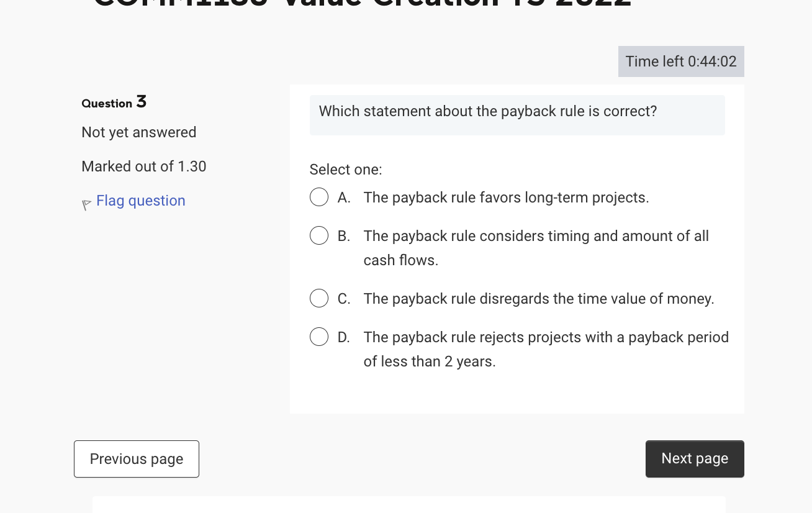812x513 pixels.
Task: Select option B text mentioning timing and cash flows
Action: click(536, 248)
